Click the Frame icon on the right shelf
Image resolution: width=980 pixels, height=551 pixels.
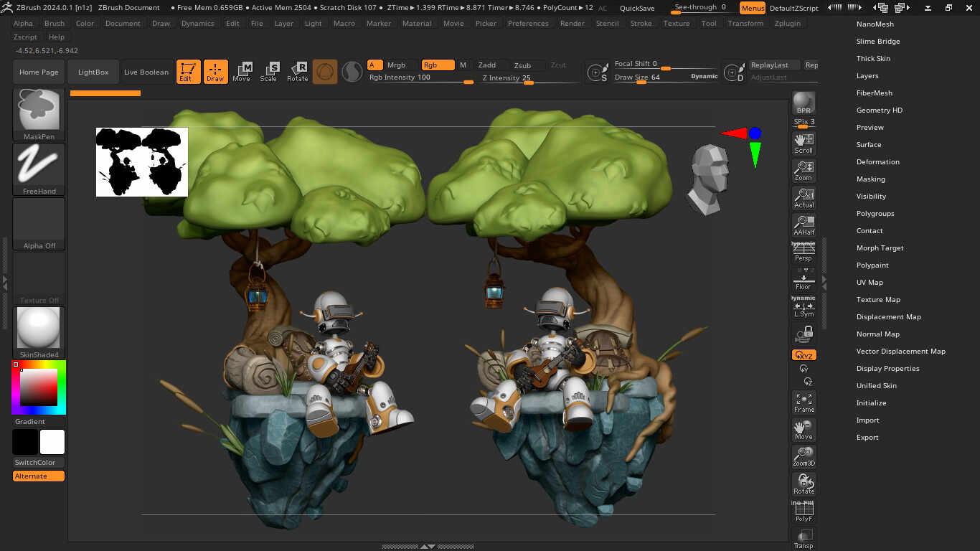coord(803,402)
